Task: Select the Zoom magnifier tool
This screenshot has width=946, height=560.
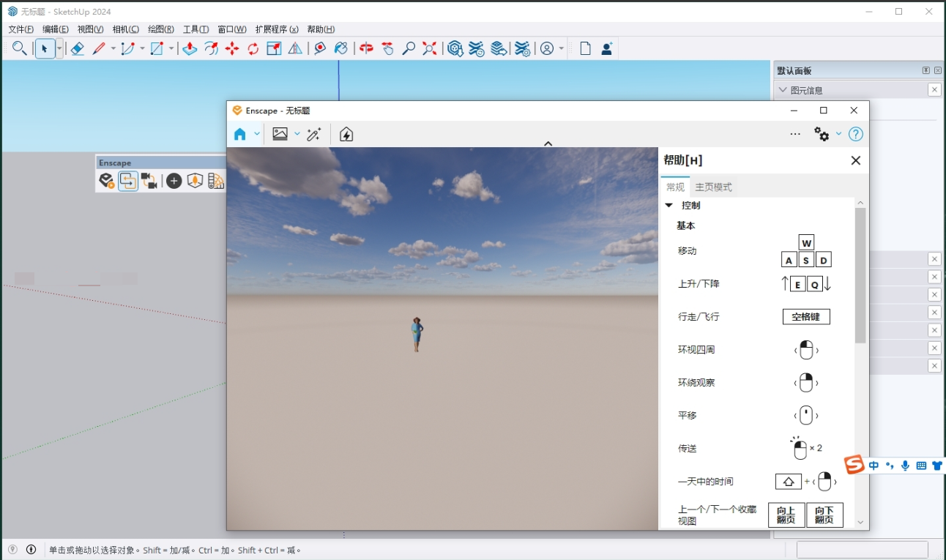Action: tap(409, 48)
